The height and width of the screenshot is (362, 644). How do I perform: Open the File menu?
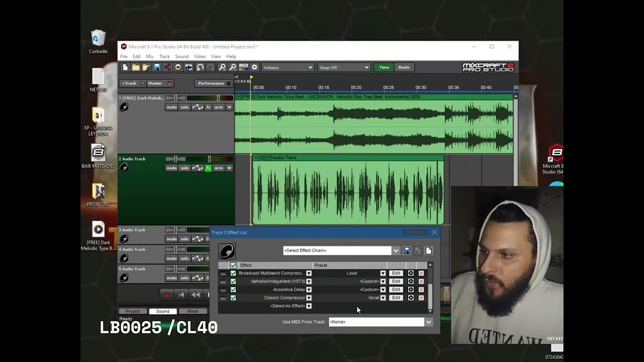(x=124, y=57)
